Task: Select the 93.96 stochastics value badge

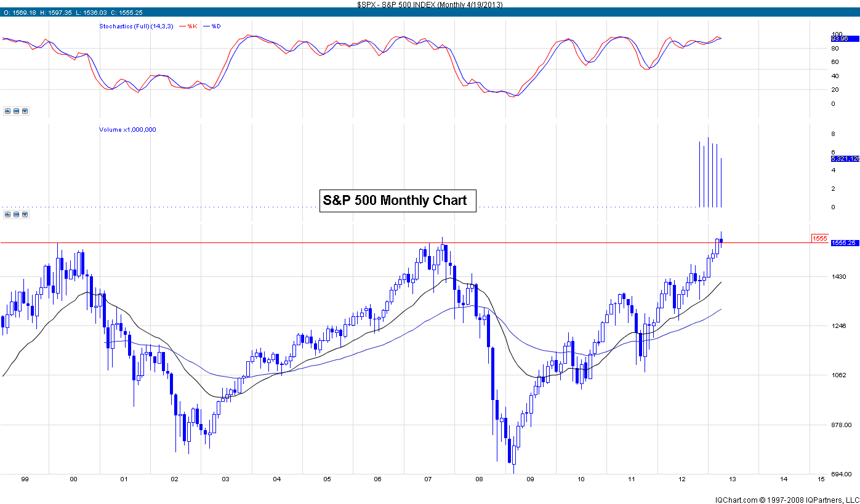Action: tap(840, 38)
